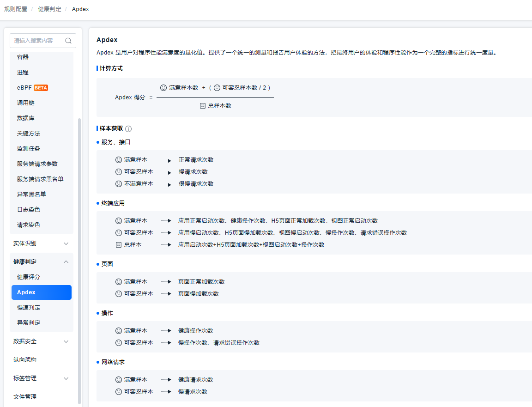Expand the 标签管理 menu section
Viewport: 532px width, 407px height.
pos(66,378)
